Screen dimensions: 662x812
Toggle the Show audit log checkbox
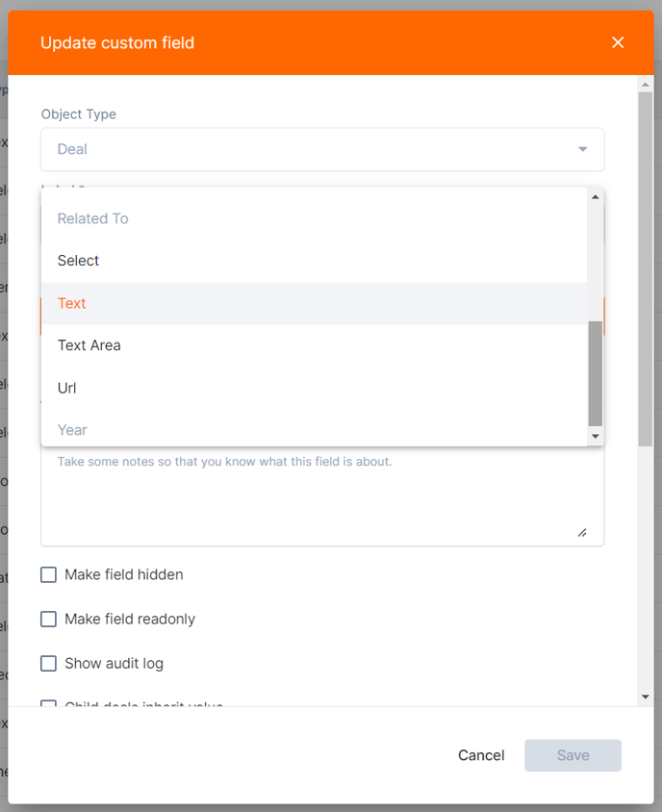click(x=48, y=664)
